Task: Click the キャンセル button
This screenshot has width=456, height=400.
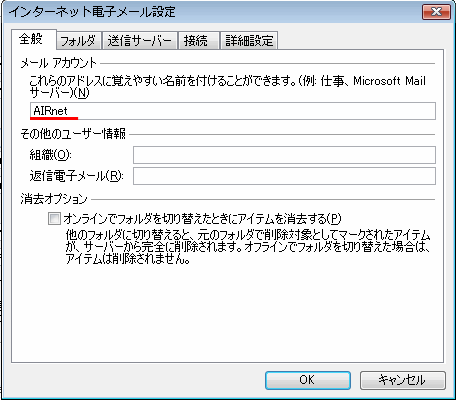Action: click(402, 380)
